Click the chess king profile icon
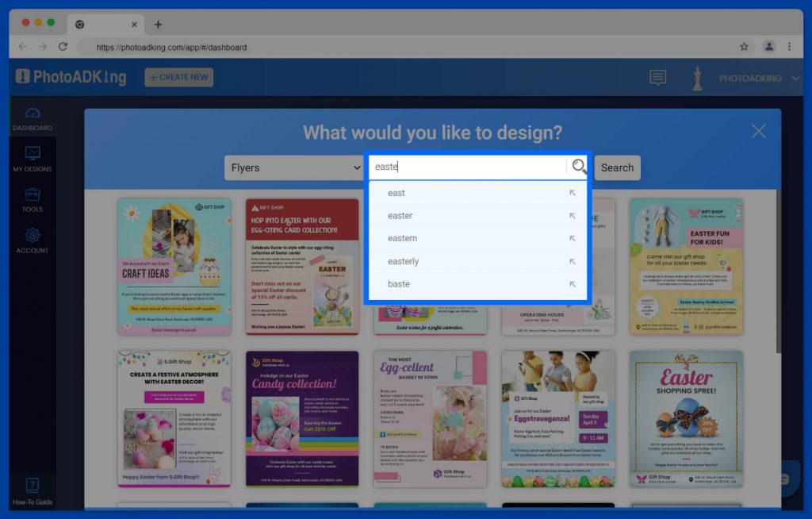The image size is (812, 519). [x=698, y=79]
